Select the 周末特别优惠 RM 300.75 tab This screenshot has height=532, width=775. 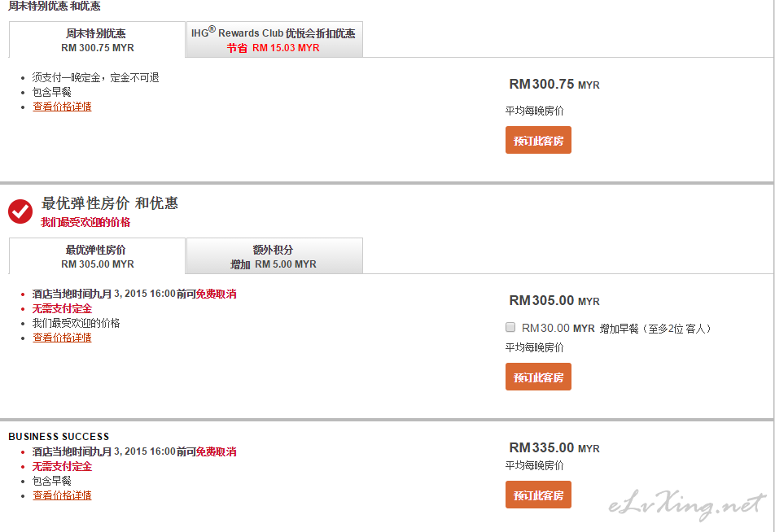click(x=98, y=40)
